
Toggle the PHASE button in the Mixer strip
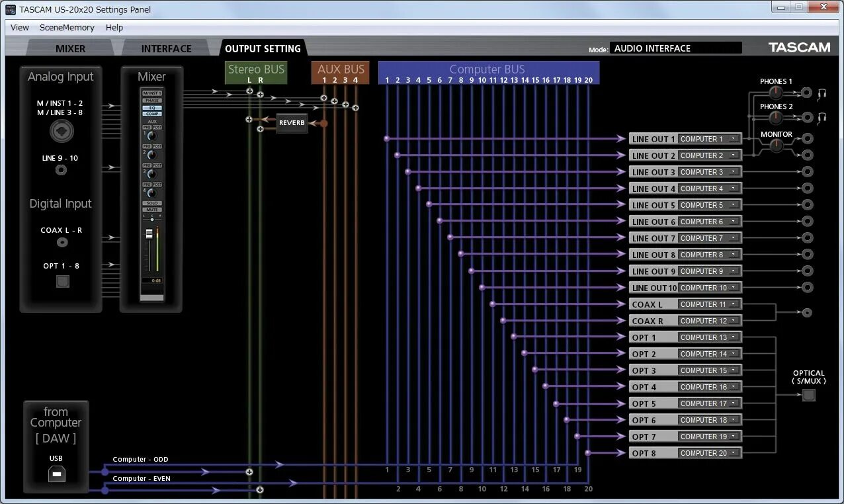click(152, 101)
